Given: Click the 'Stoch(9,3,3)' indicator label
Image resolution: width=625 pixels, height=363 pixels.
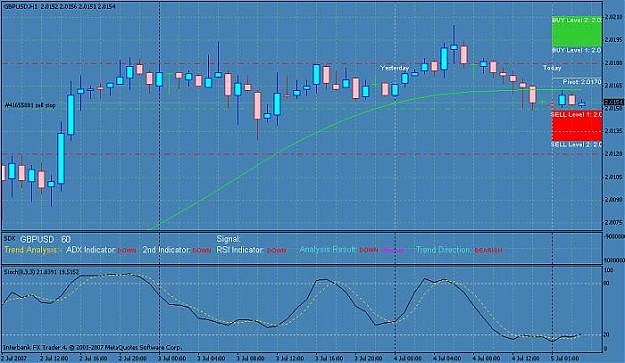Looking at the screenshot, I should click(x=41, y=272).
